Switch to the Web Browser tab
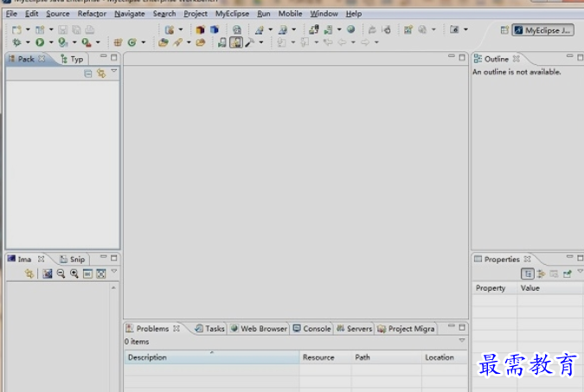Screen dimensions: 584x392 pos(259,329)
